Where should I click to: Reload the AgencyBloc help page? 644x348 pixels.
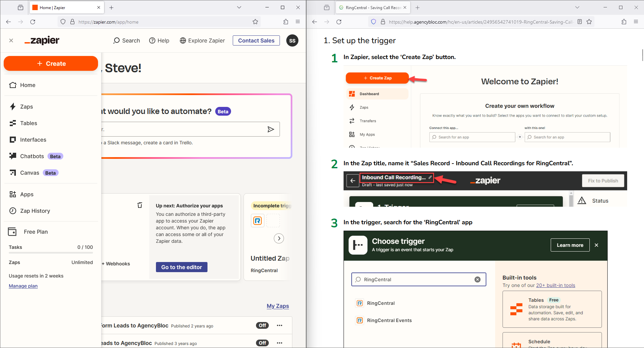[339, 22]
